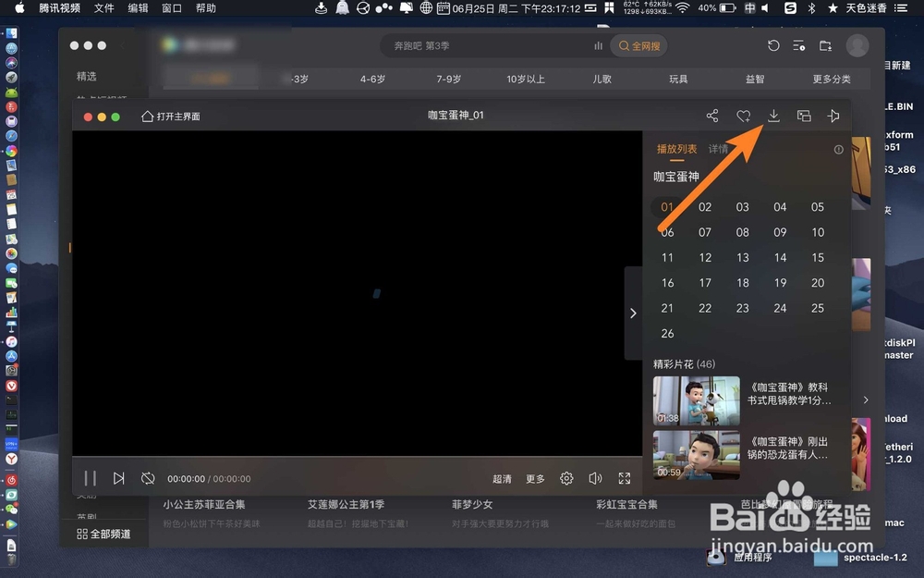This screenshot has height=578, width=924.
Task: Add video to favorites with heart icon
Action: coord(744,117)
